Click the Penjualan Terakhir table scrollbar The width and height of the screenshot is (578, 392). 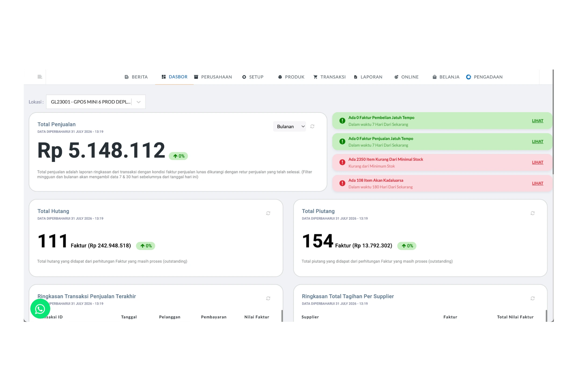tap(282, 316)
